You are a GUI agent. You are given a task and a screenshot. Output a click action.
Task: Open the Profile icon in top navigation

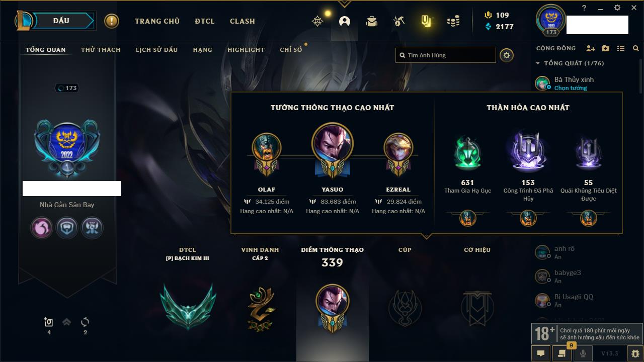(345, 21)
